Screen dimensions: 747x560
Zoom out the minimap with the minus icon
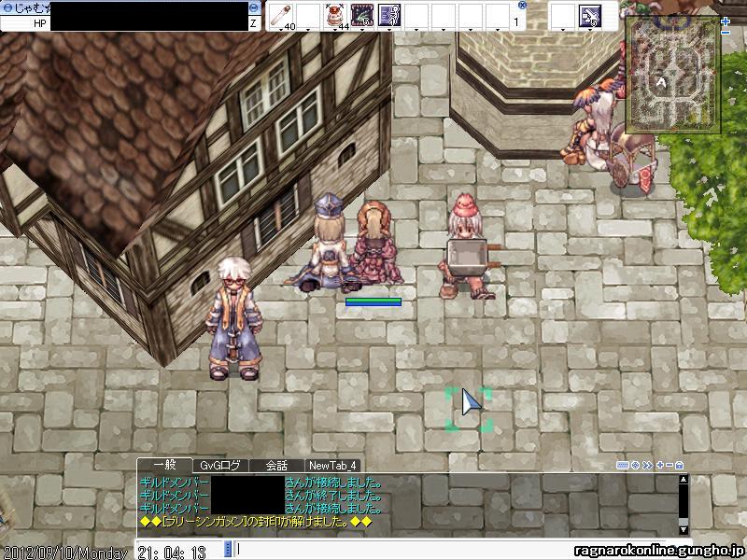726,33
